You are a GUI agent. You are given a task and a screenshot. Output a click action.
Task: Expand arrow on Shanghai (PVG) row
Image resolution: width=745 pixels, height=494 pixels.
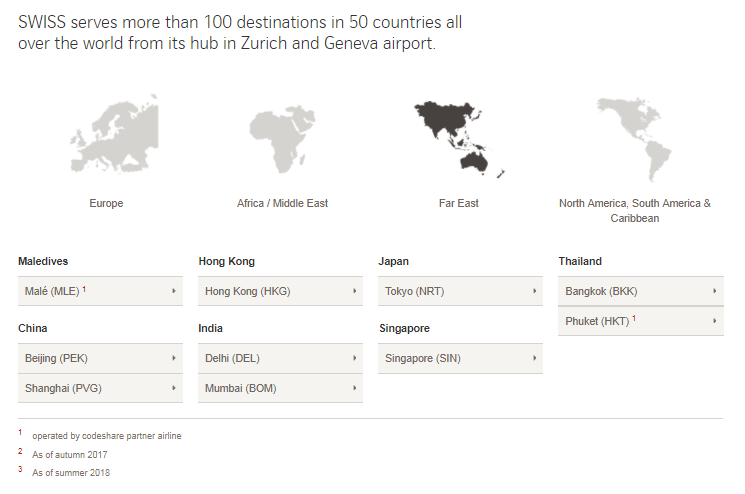coord(174,388)
